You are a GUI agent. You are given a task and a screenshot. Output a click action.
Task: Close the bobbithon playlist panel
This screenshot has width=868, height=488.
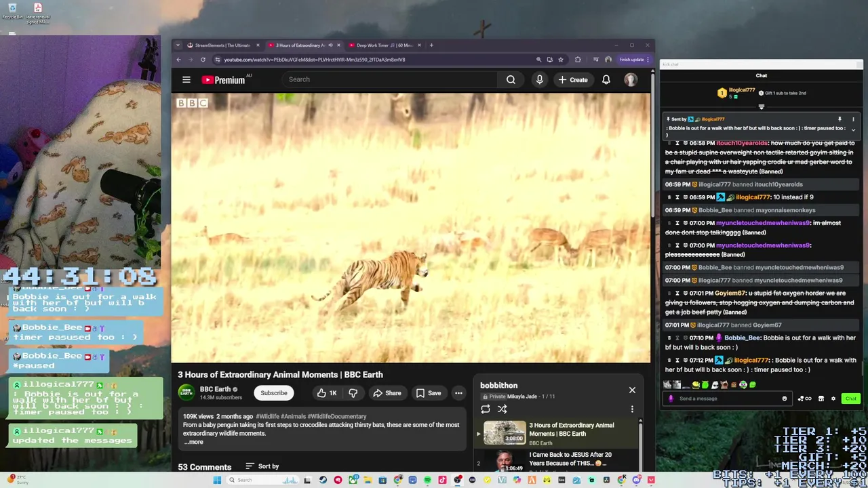pos(632,390)
